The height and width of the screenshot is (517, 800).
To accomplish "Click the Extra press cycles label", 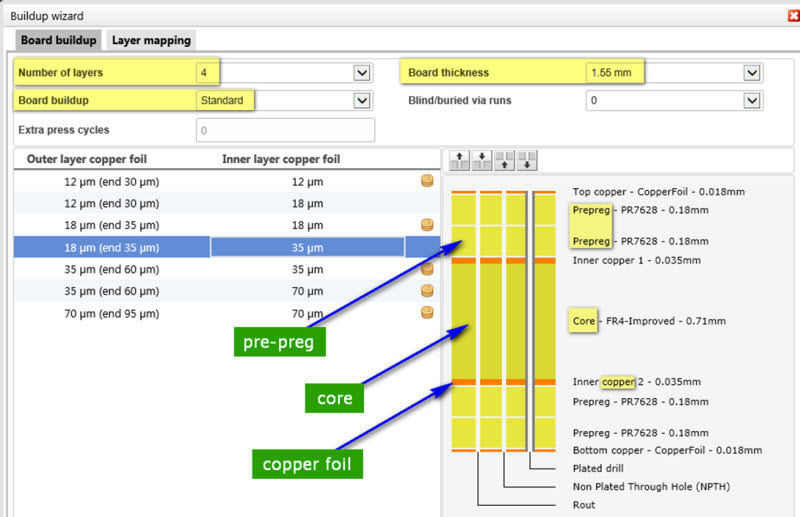I will (x=64, y=130).
